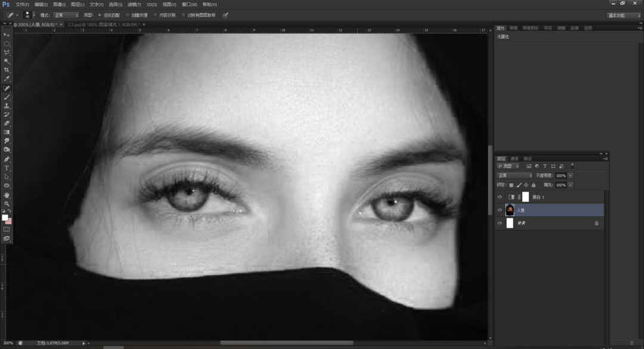Image resolution: width=644 pixels, height=349 pixels.
Task: Open the 不透明度 opacity slider arrow
Action: (x=571, y=175)
